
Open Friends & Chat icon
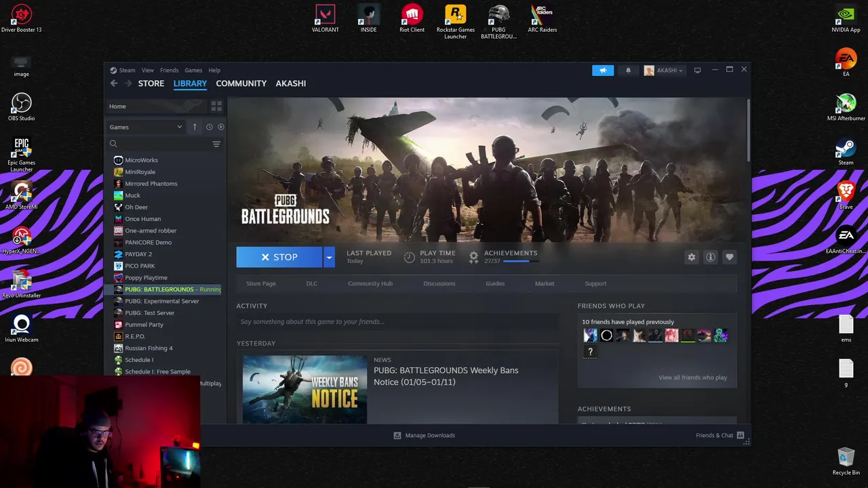coord(741,435)
